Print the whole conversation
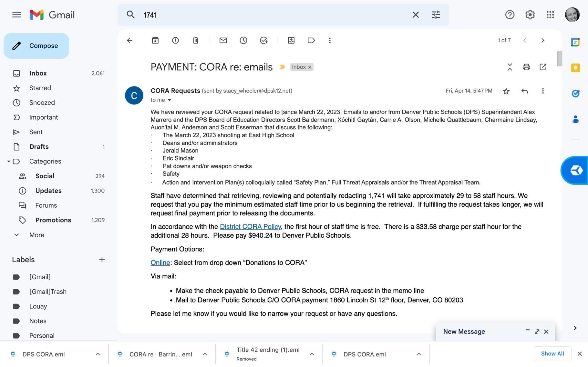This screenshot has height=367, width=588. pos(526,67)
